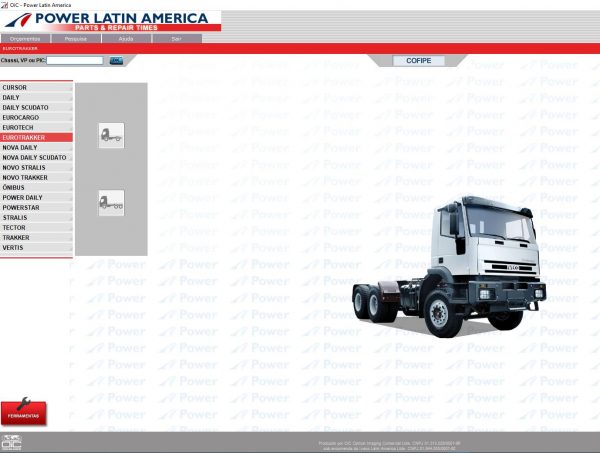The image size is (600, 453).
Task: Select EUROTECH in the model list
Action: pos(36,127)
